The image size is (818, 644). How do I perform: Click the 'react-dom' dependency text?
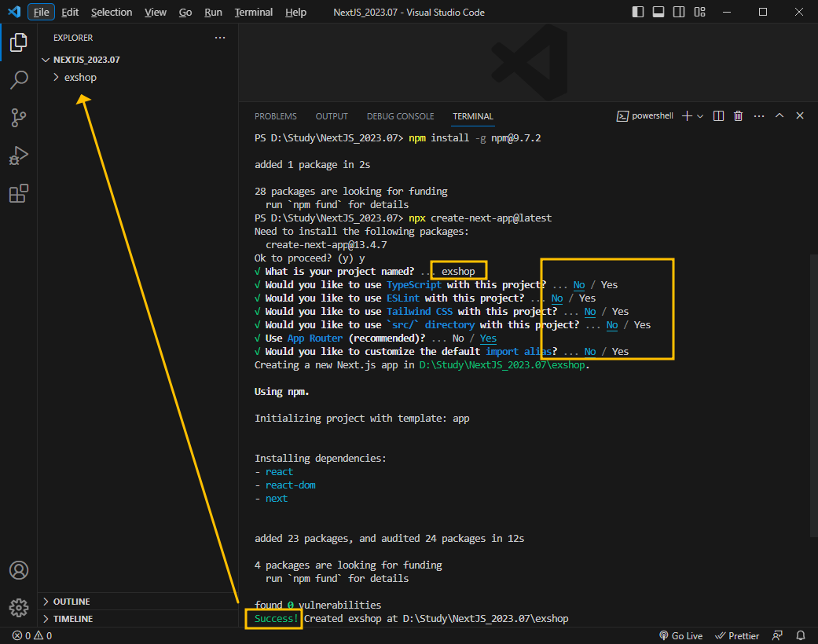291,485
